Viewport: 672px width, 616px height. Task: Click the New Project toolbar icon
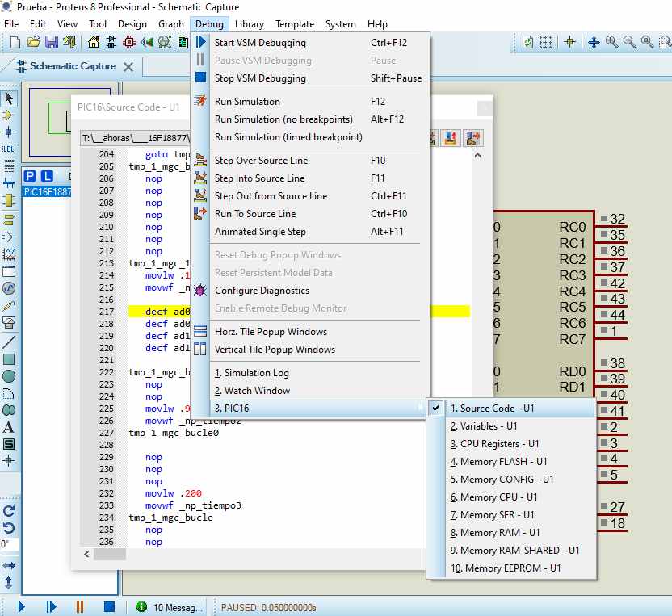coord(15,43)
